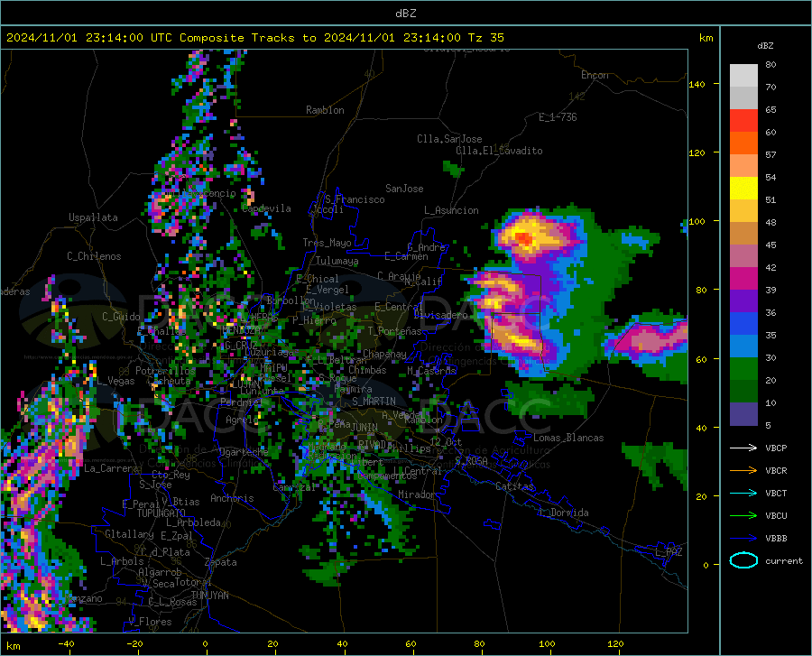Click the 'Catitas' map label
This screenshot has width=812, height=656.
point(514,486)
